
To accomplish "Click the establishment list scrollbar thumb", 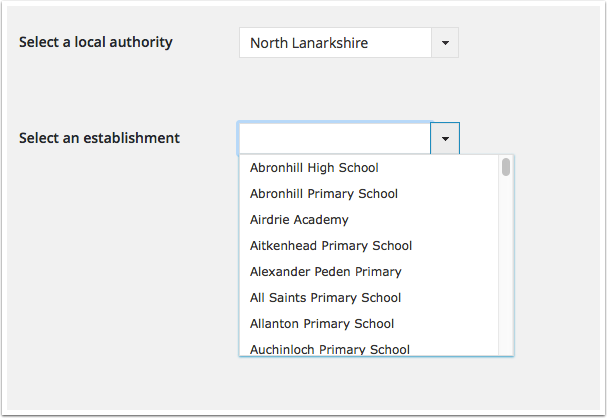I will tap(506, 167).
